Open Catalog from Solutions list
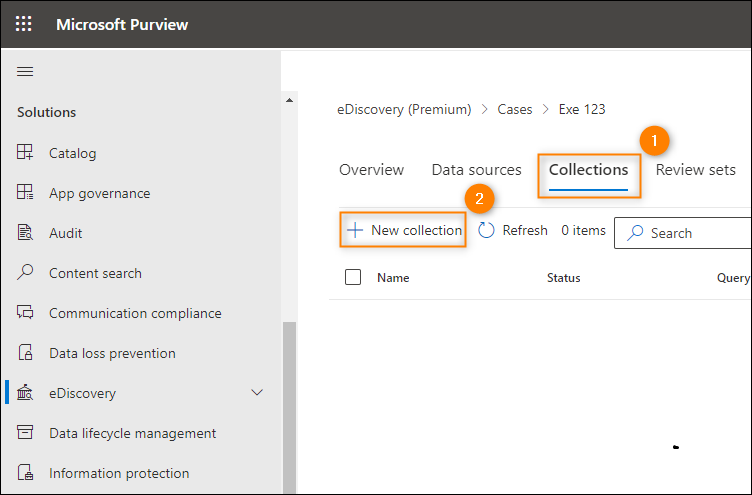 tap(72, 153)
